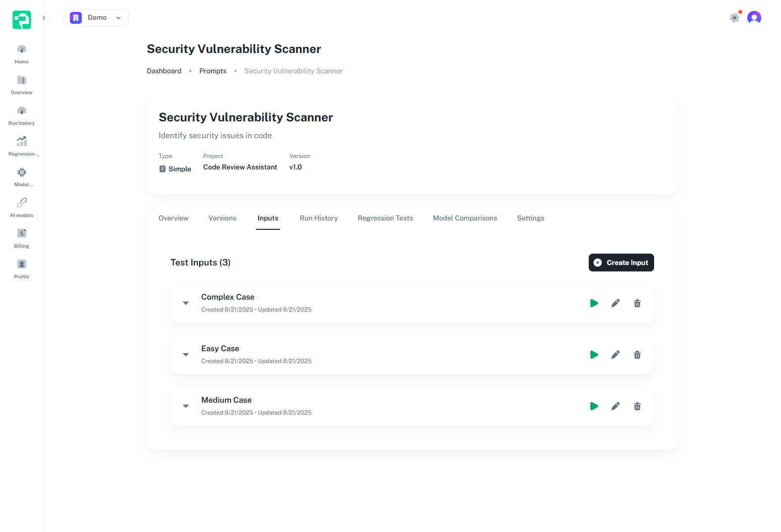Switch to the Regression Tests tab
The image size is (781, 532).
[x=385, y=218]
